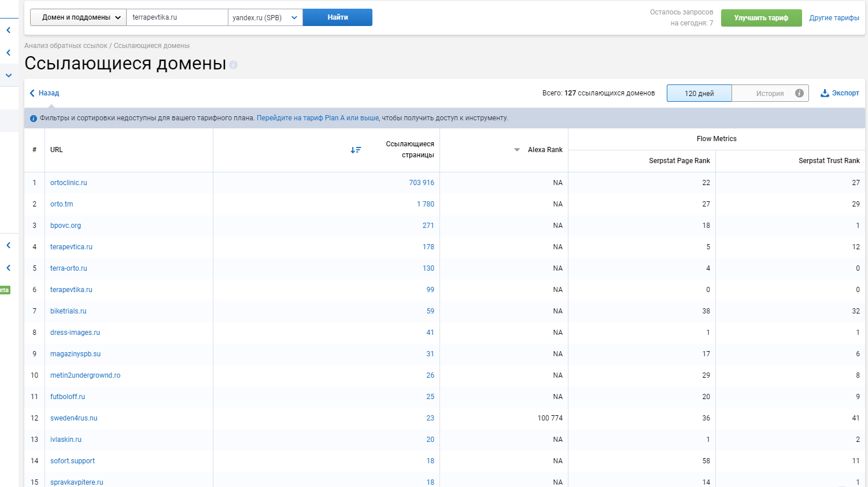Open the Анализ обратных ссылок breadcrumb
This screenshot has width=868, height=487.
pyautogui.click(x=66, y=46)
